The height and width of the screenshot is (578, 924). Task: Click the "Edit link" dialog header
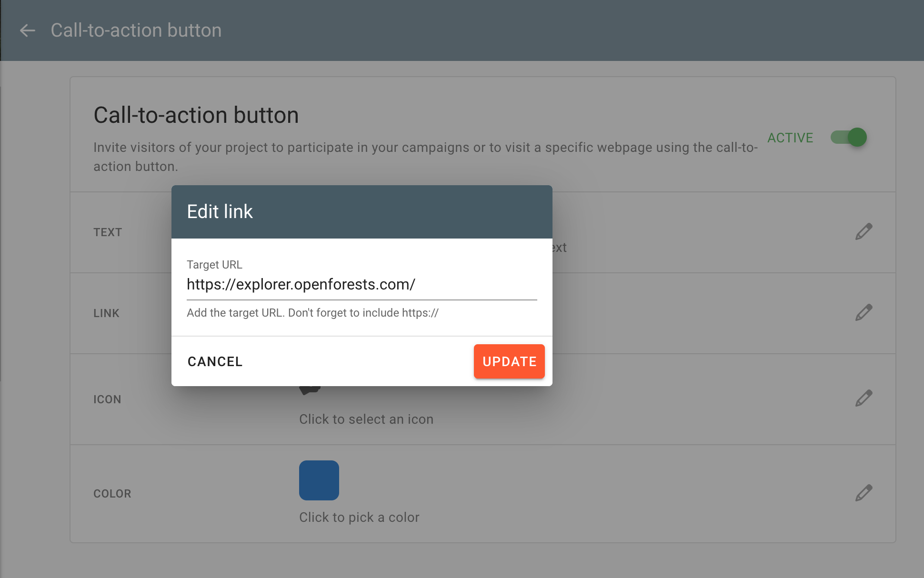[362, 212]
